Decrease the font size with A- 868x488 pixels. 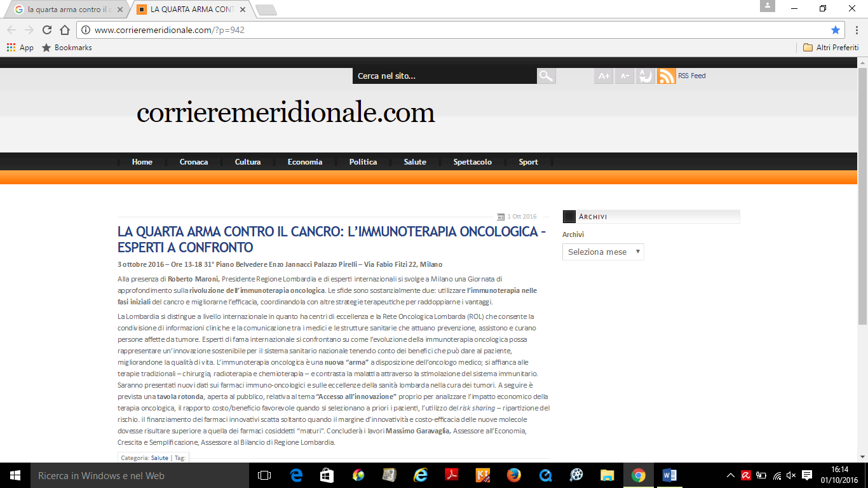[x=625, y=76]
